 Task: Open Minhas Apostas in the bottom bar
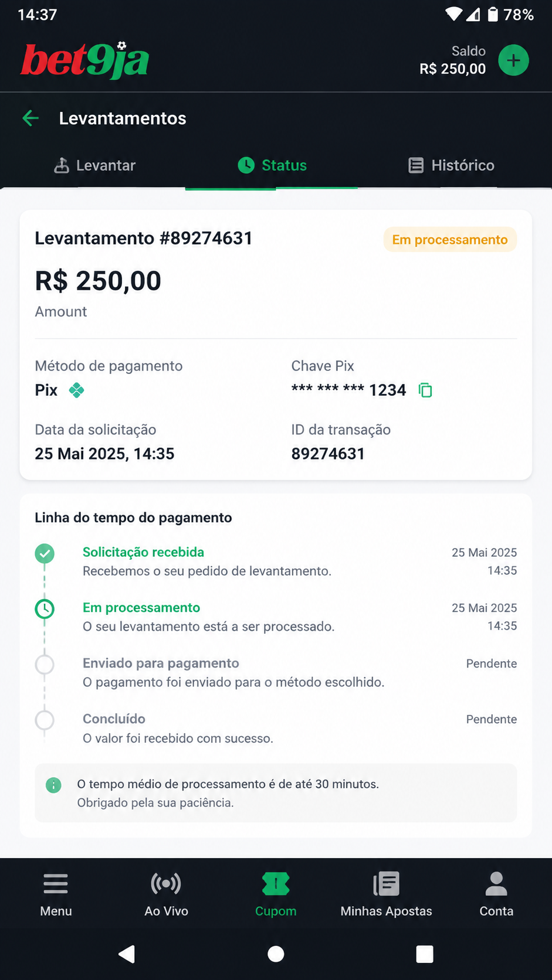coord(386,894)
